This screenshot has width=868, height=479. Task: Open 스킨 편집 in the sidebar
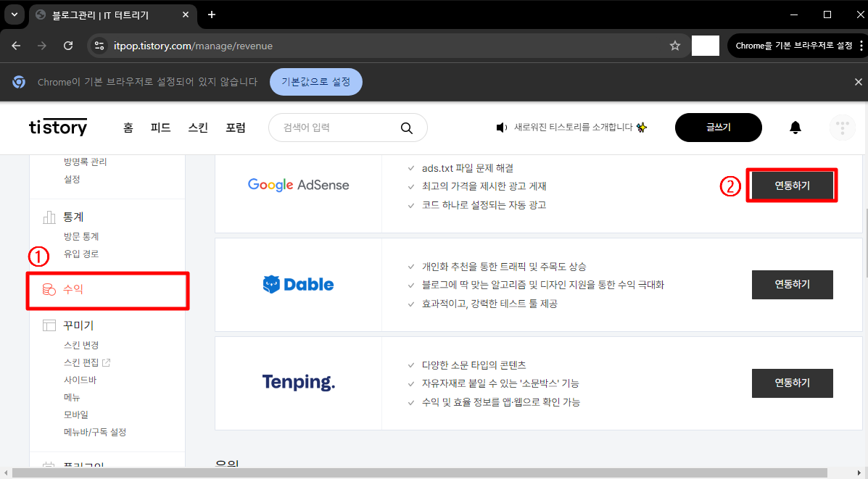81,363
